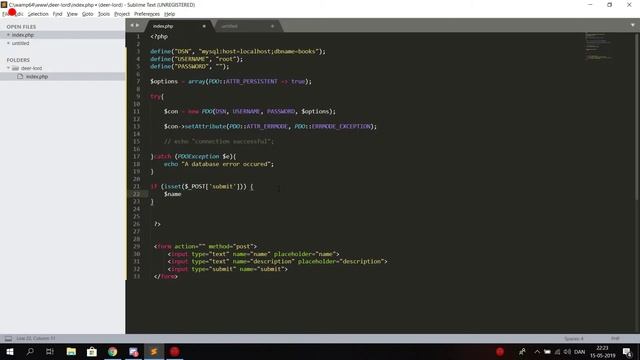Open the Help menu
Image resolution: width=640 pixels, height=360 pixels.
(169, 14)
